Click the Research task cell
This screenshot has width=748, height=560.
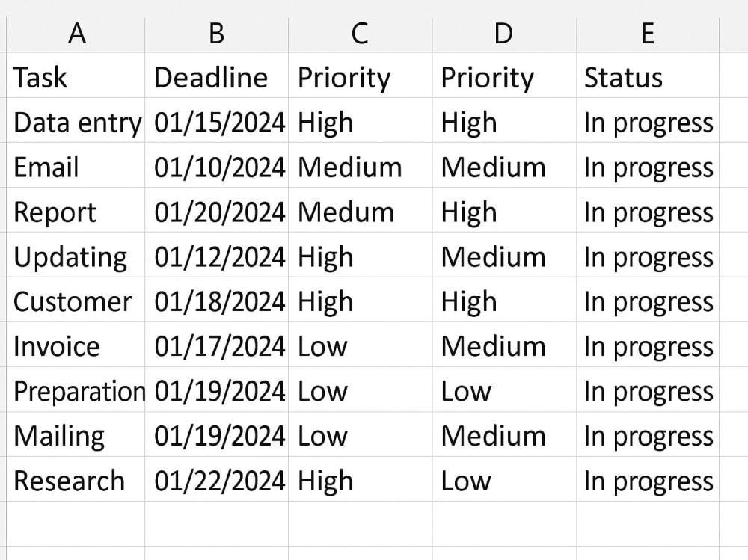tap(76, 479)
